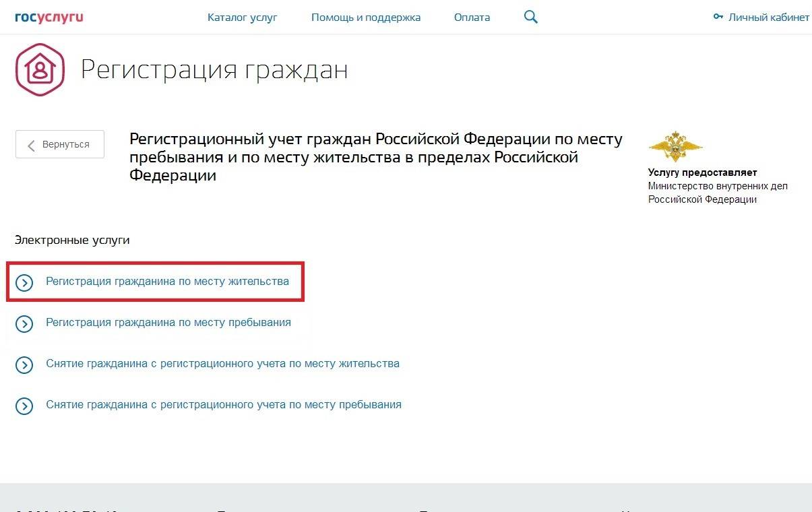This screenshot has width=812, height=512.
Task: Open the search magnifier icon
Action: (530, 18)
